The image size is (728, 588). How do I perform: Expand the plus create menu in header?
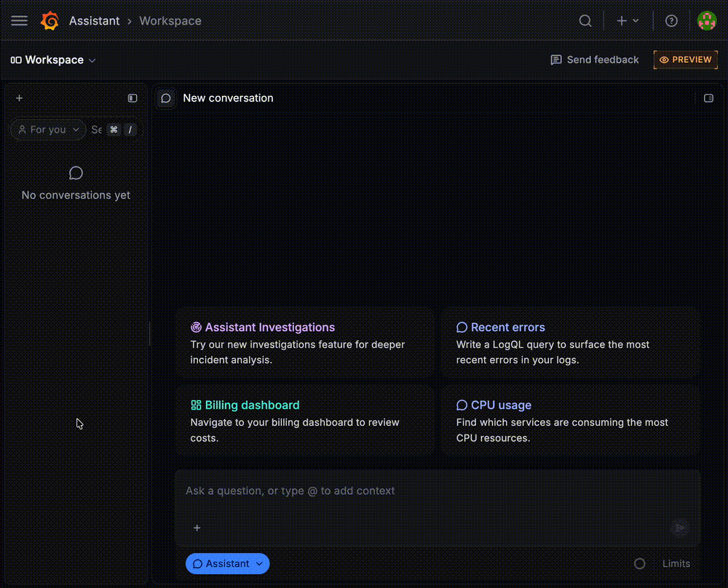click(628, 21)
